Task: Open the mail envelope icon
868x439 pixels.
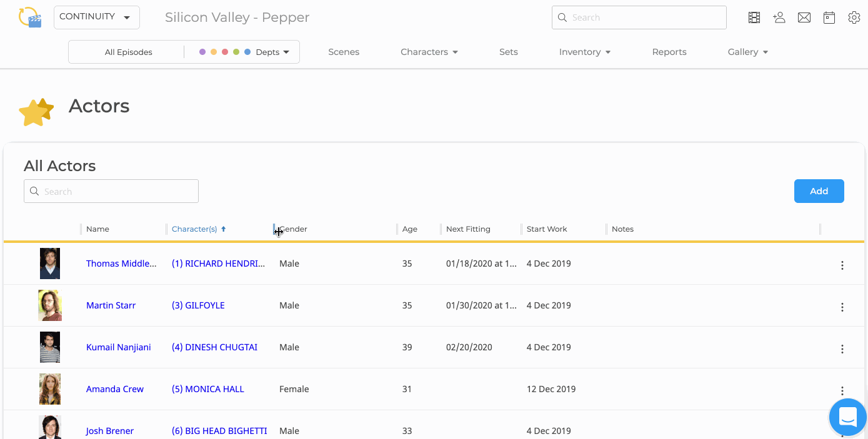Action: coord(804,17)
